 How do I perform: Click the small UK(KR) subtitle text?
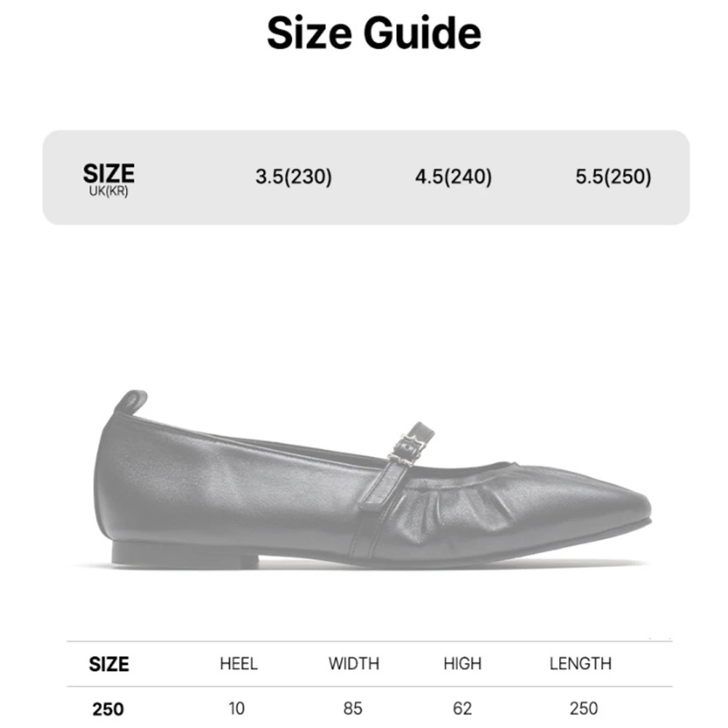click(x=108, y=193)
